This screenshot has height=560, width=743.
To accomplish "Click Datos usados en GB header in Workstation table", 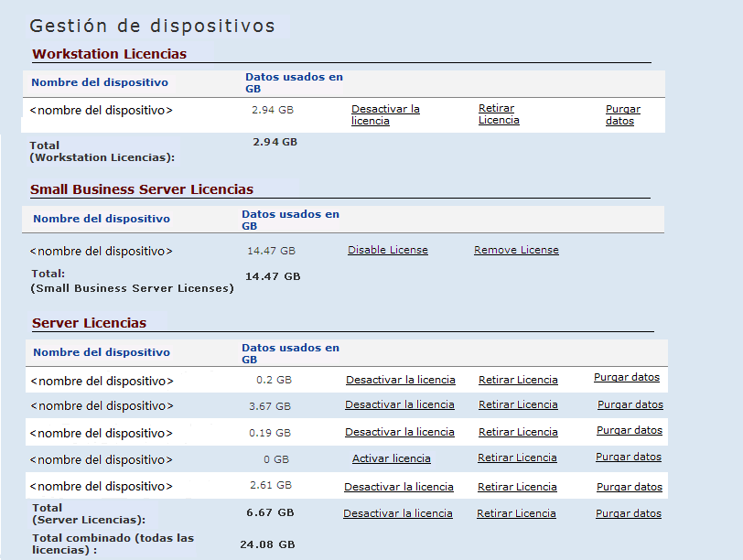I will tap(294, 83).
